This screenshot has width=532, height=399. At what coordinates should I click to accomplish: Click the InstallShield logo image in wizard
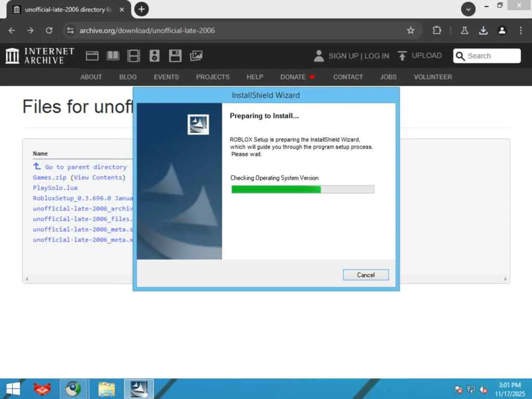point(198,124)
